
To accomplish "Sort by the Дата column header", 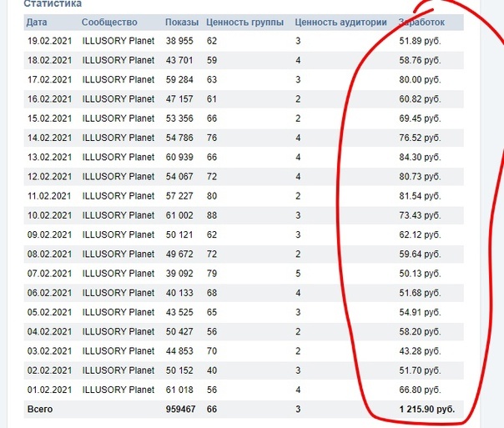I will point(37,23).
